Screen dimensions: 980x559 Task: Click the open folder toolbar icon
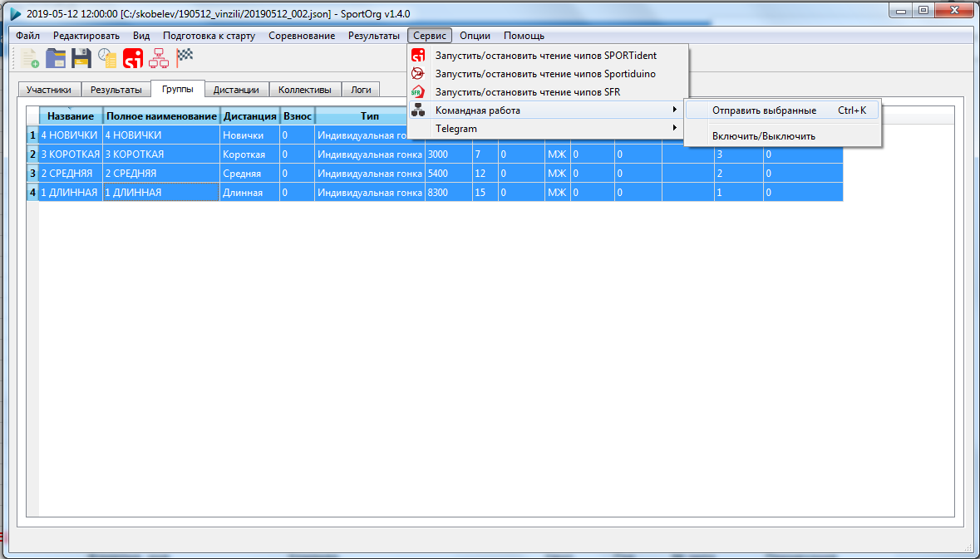pyautogui.click(x=56, y=58)
